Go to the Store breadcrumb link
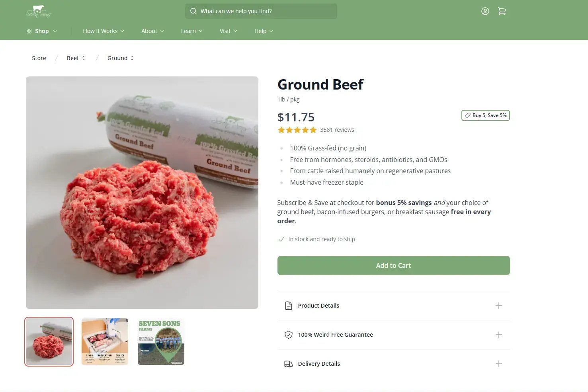Screen dimensions: 588x392 pos(39,58)
